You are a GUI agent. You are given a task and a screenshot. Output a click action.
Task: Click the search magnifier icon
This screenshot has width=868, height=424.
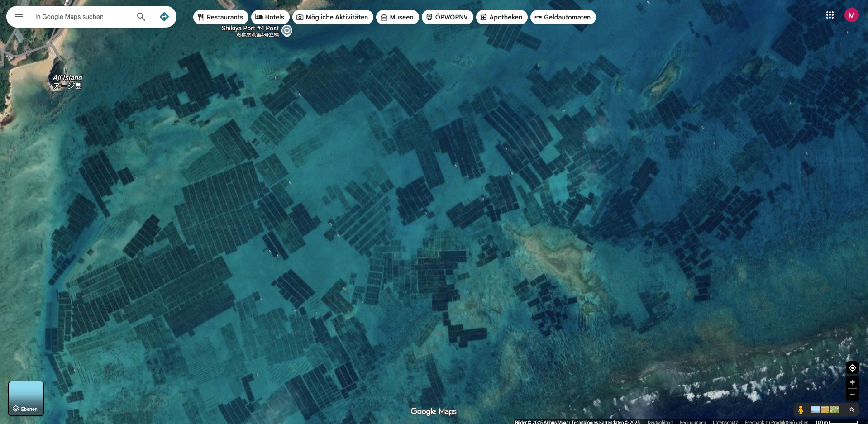[x=141, y=17]
